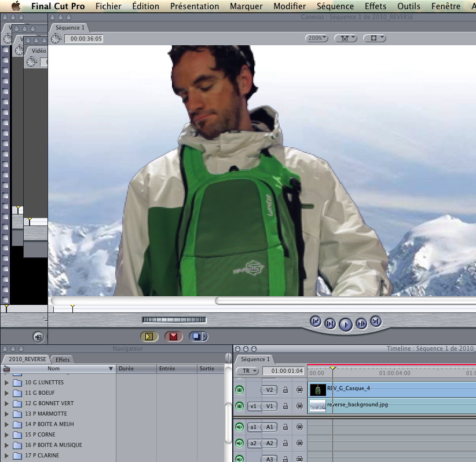
Task: Click Play In to Out button
Action: click(330, 323)
